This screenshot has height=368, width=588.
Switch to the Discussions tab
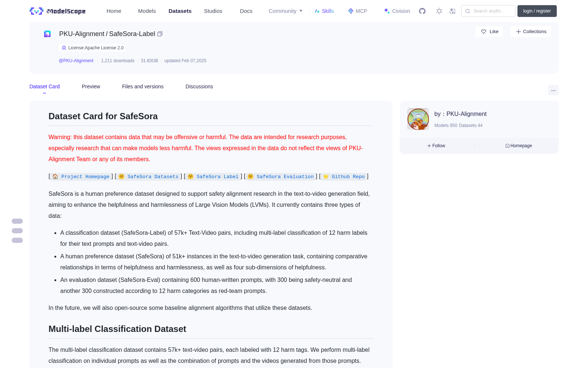tap(199, 86)
